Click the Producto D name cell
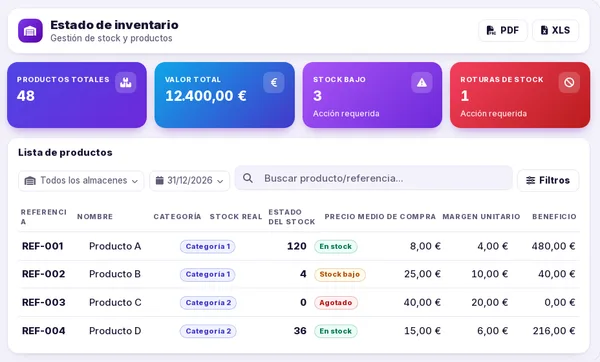Viewport: 600px width, 362px height. (115, 331)
